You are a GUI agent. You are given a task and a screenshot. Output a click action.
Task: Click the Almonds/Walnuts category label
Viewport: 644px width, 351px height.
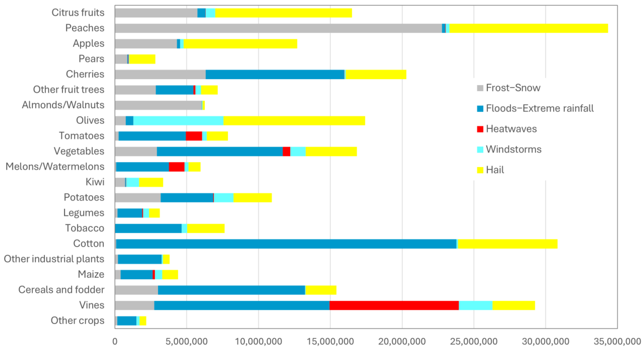[63, 105]
